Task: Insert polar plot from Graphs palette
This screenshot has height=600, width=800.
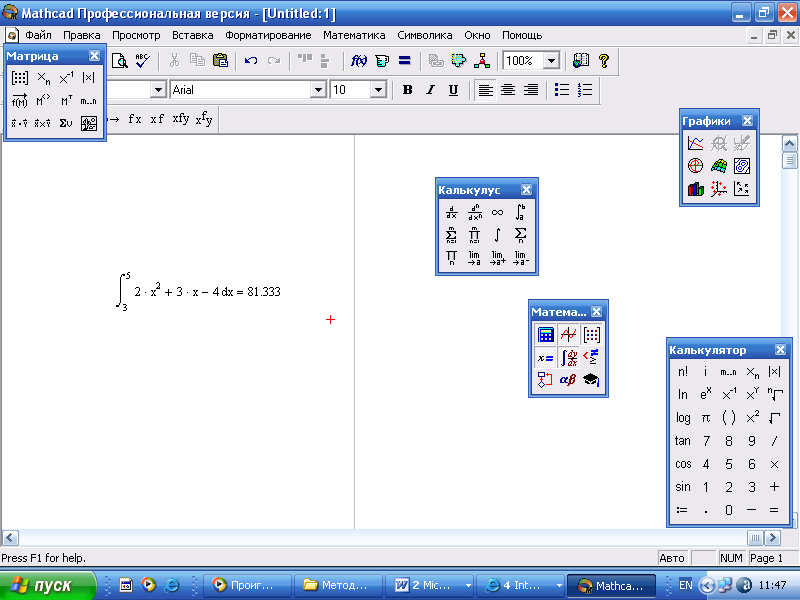Action: coord(695,166)
